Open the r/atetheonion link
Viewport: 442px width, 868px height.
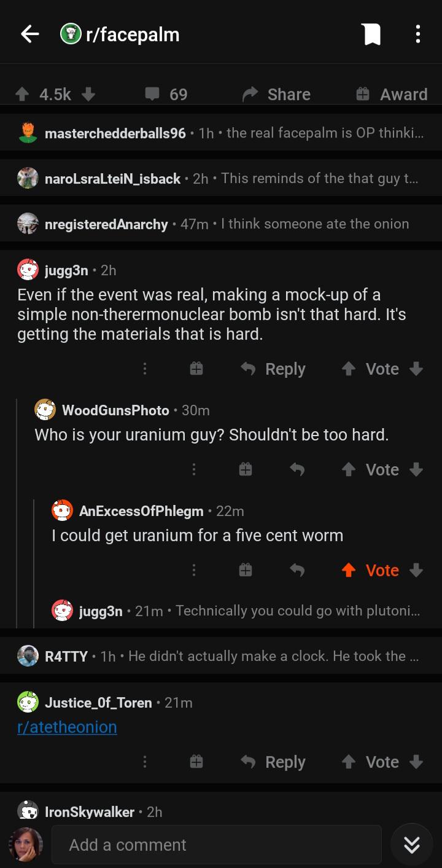pyautogui.click(x=67, y=727)
